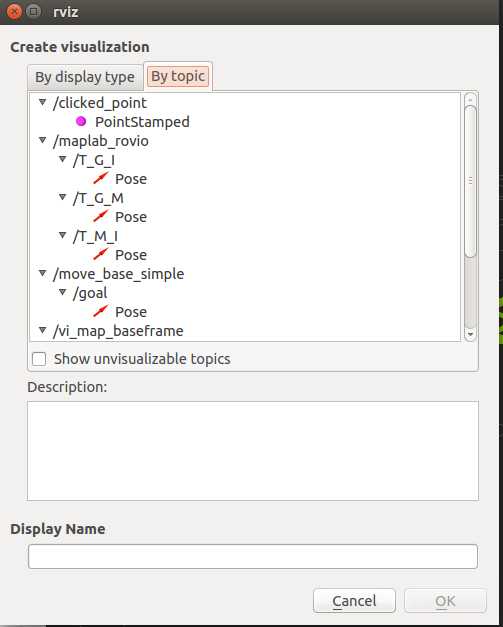The height and width of the screenshot is (627, 503).
Task: Switch to the By display type tab
Action: (x=85, y=77)
